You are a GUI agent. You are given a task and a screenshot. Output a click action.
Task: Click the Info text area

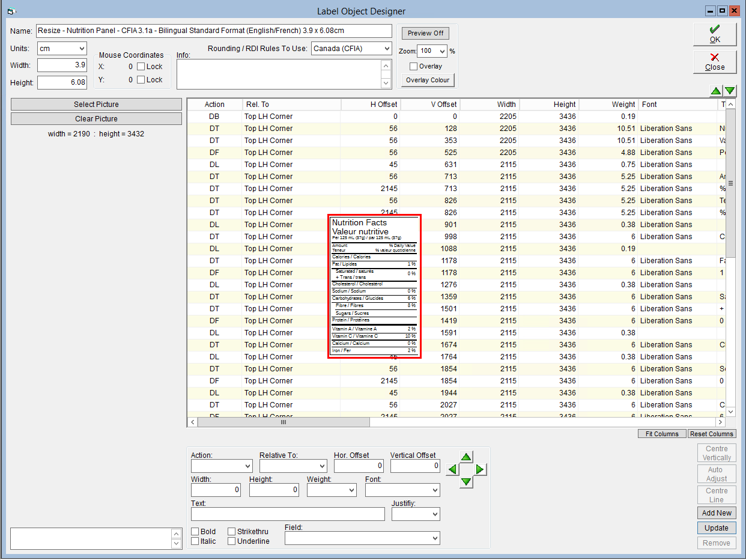tap(279, 74)
